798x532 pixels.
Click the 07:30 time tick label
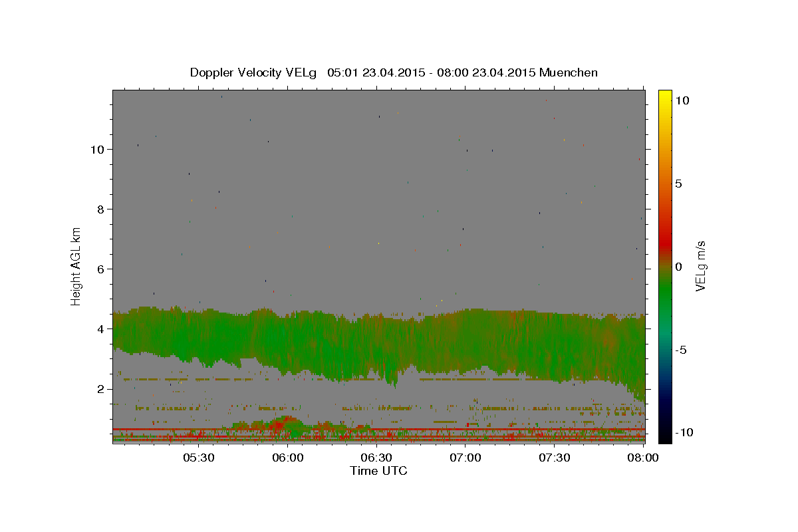click(x=554, y=458)
